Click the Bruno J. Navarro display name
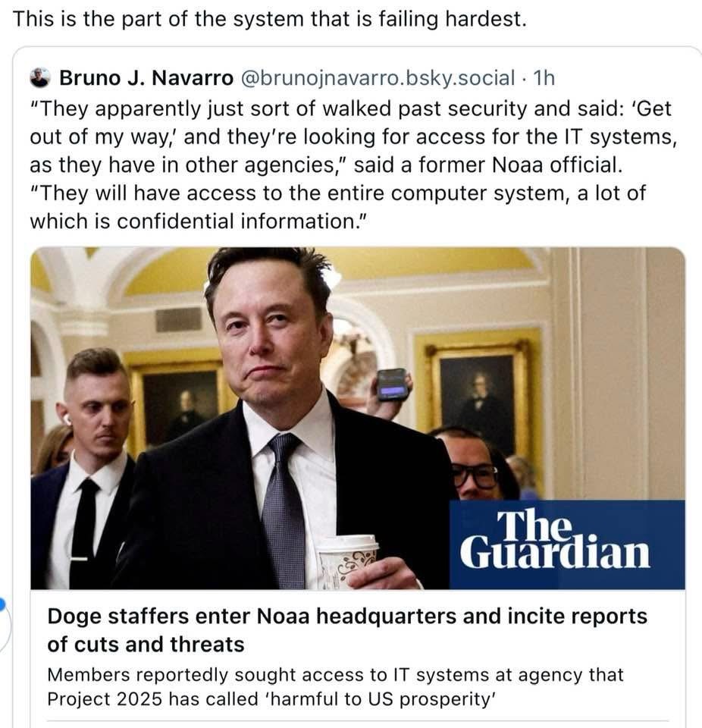The width and height of the screenshot is (702, 728). click(146, 78)
